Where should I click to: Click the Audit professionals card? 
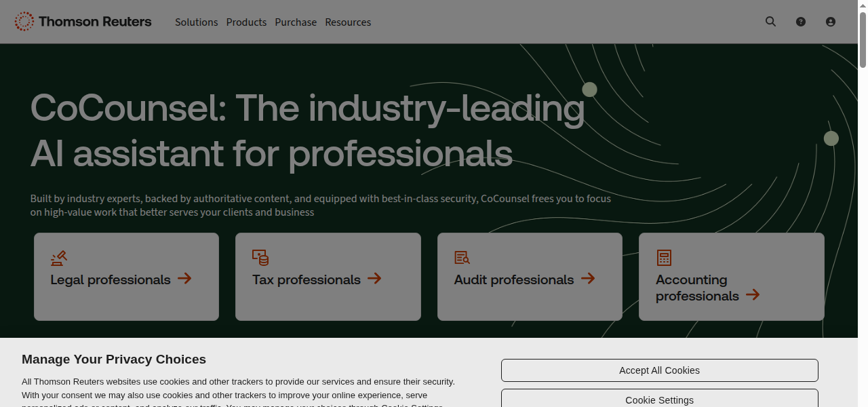tap(530, 276)
